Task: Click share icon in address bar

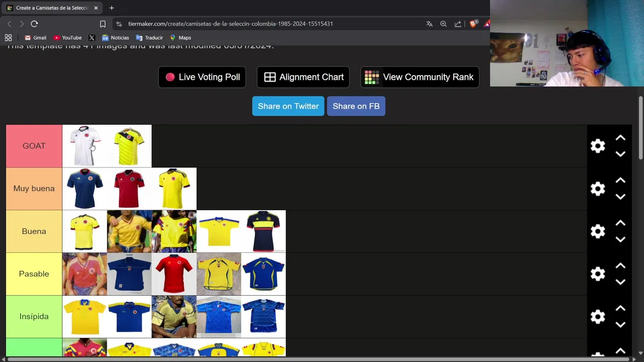Action: (x=458, y=24)
